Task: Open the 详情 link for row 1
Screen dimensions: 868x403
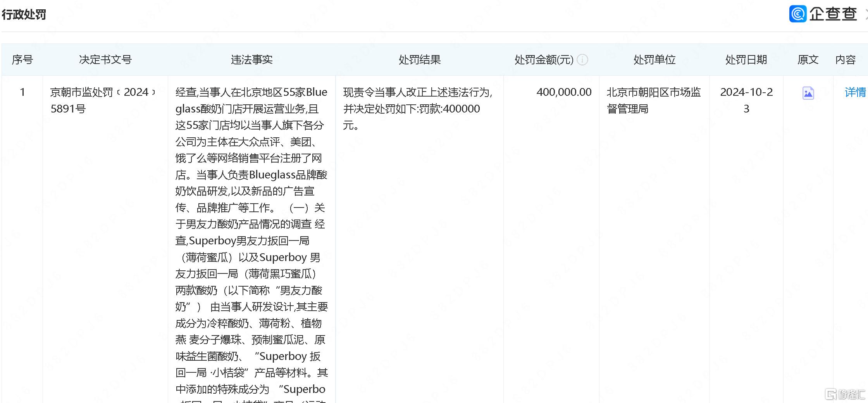Action: (x=855, y=92)
